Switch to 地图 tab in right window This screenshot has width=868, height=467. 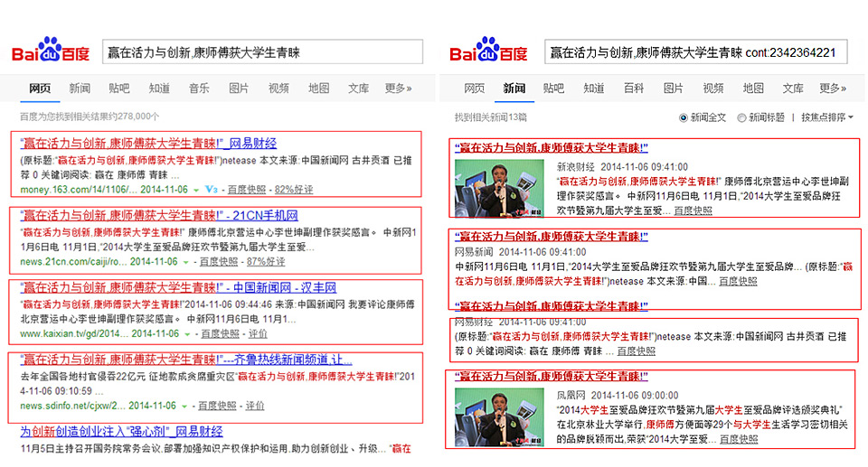click(x=753, y=88)
